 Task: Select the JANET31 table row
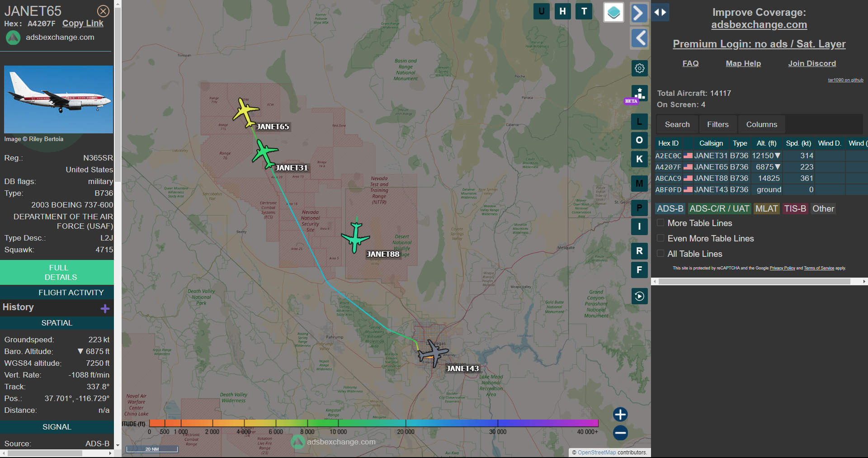[761, 156]
